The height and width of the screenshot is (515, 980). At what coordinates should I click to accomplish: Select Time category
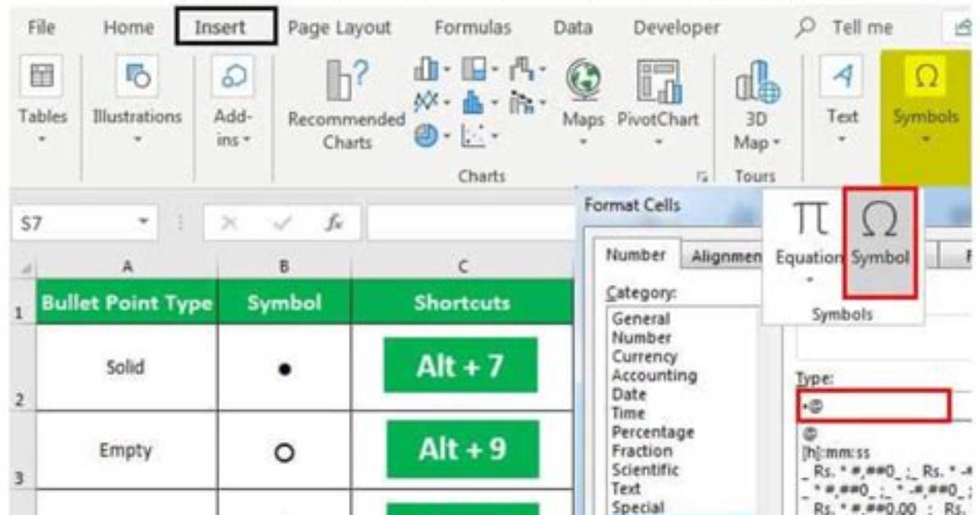tap(628, 413)
